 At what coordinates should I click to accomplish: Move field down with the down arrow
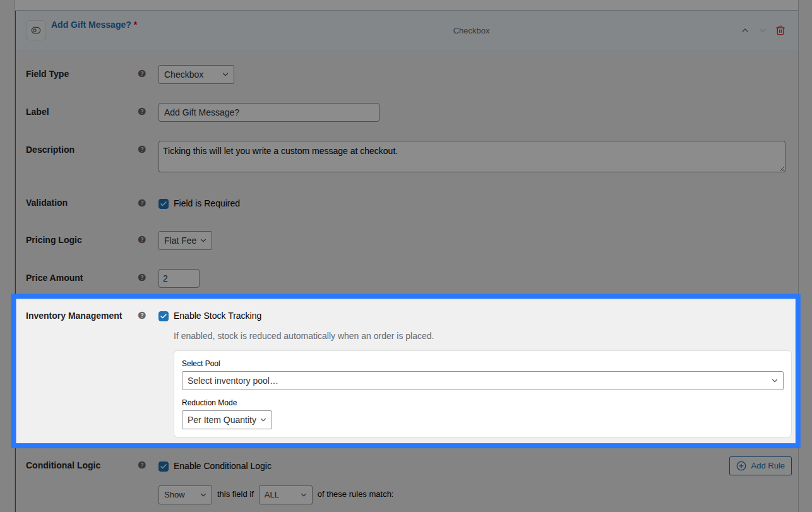click(x=763, y=30)
